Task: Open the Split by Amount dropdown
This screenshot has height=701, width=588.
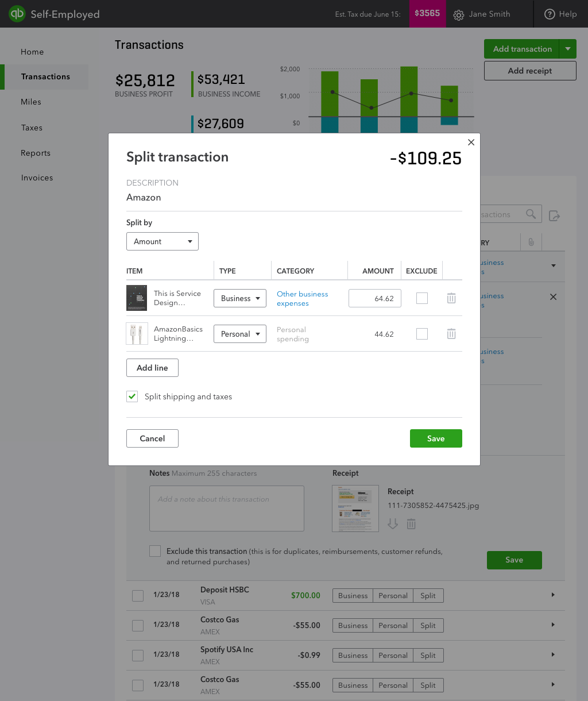Action: point(163,241)
